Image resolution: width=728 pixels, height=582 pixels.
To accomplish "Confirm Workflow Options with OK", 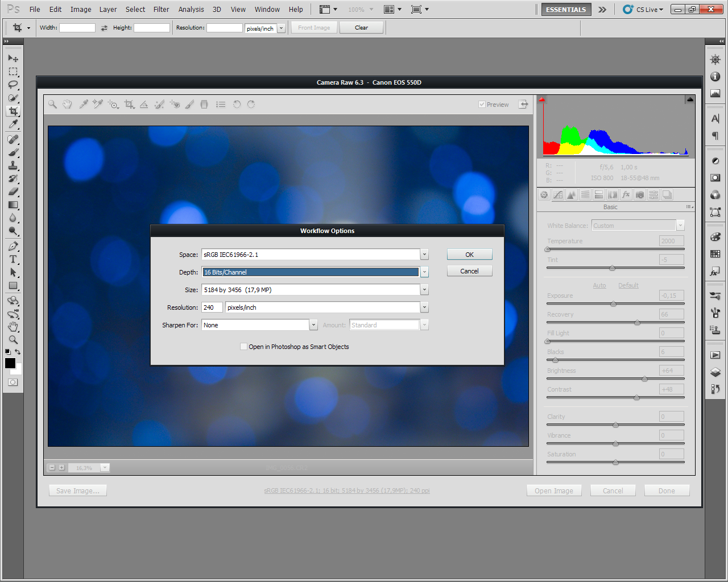I will coord(469,255).
